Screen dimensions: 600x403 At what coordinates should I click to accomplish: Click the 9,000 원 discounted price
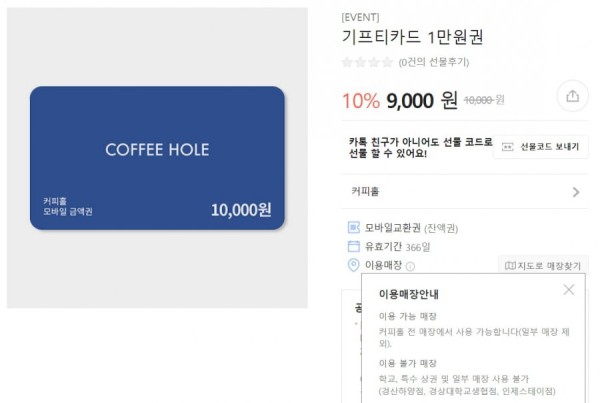[x=422, y=101]
